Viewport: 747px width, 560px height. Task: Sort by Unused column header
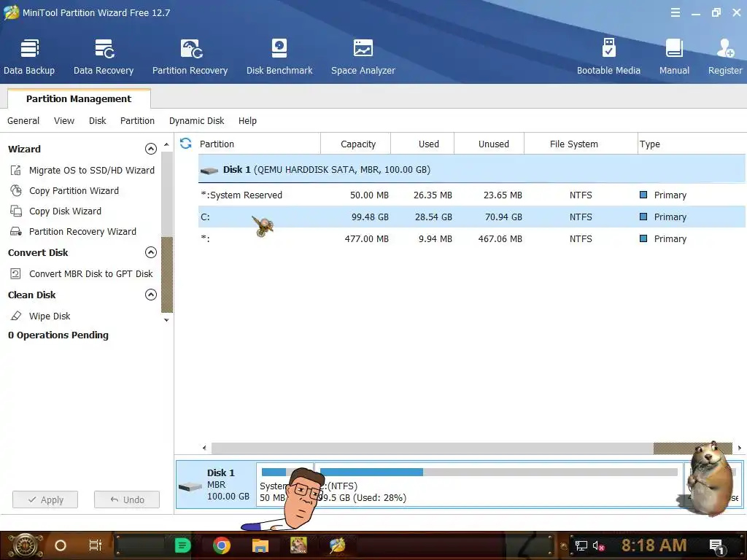tap(489, 144)
